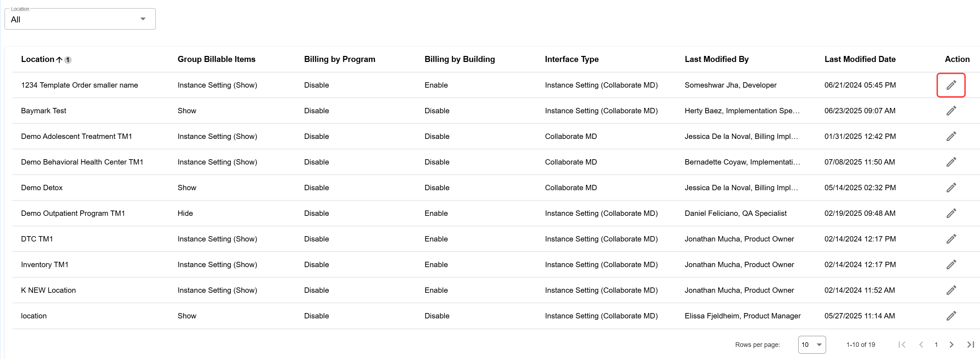Edit the 1234 Template Order smaller name row
This screenshot has width=980, height=359.
pos(951,85)
